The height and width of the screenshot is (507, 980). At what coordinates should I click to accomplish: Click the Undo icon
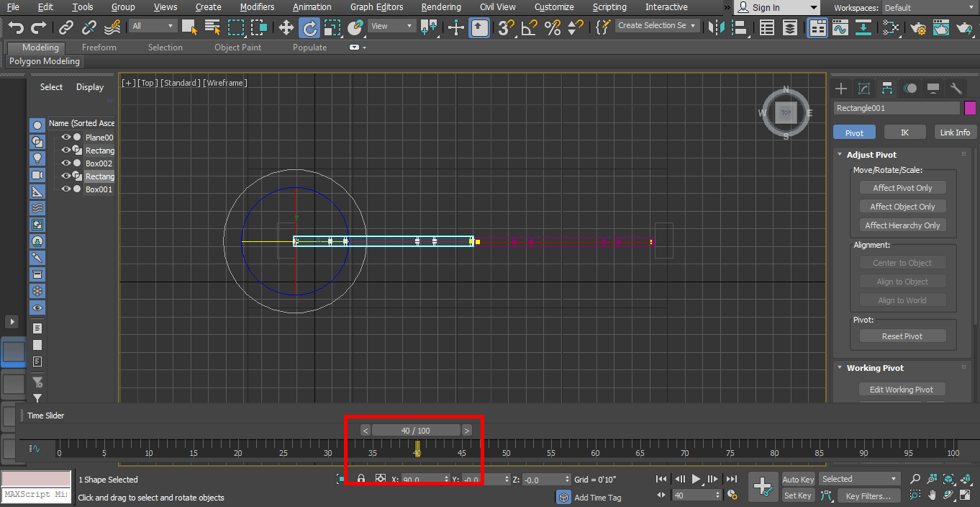15,27
